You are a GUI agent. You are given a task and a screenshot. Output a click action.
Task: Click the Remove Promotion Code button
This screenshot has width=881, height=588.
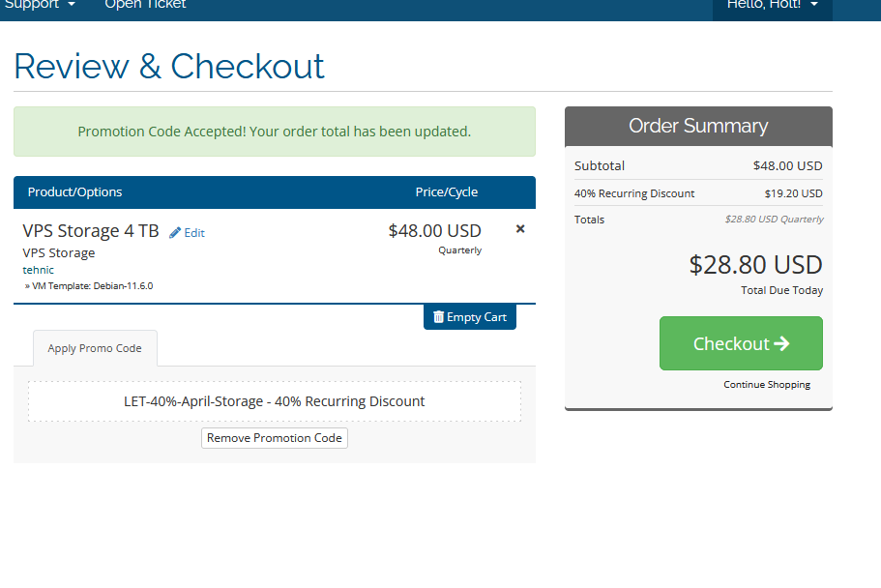(275, 438)
